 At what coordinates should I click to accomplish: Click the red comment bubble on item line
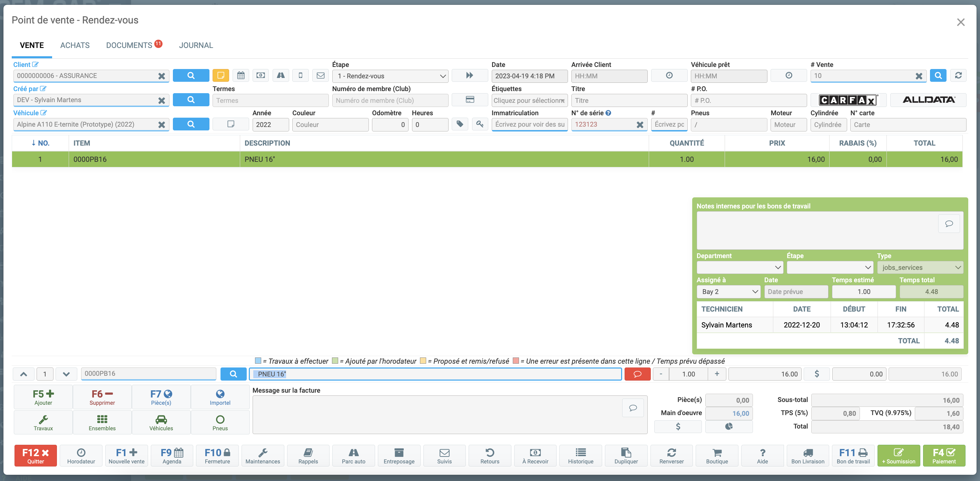coord(637,374)
